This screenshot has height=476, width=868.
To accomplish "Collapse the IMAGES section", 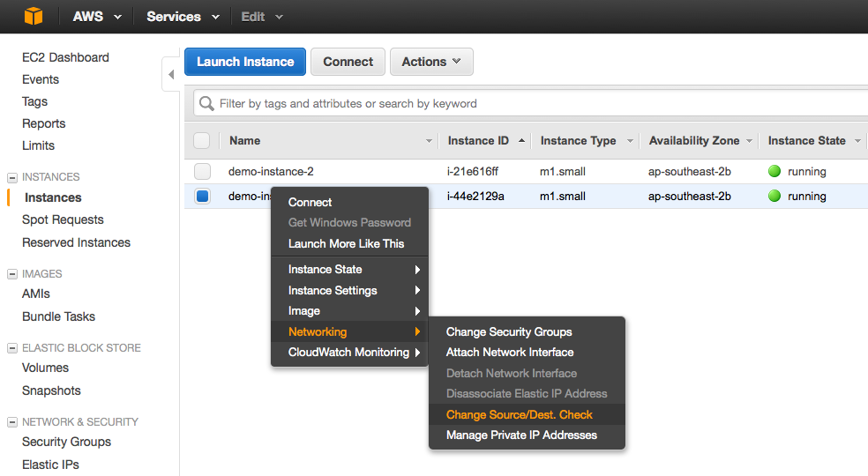I will pos(12,274).
